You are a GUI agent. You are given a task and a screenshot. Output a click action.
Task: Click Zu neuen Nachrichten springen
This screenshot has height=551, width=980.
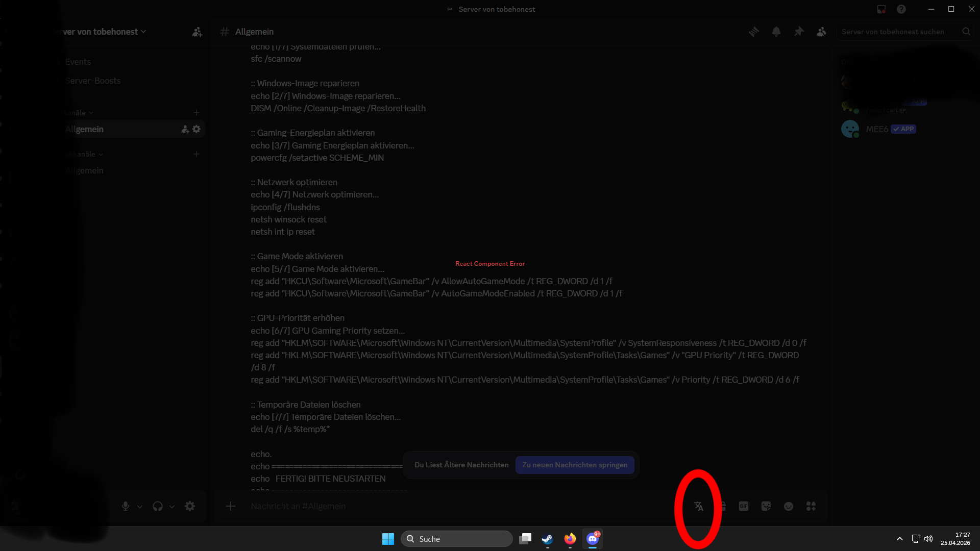pyautogui.click(x=575, y=465)
